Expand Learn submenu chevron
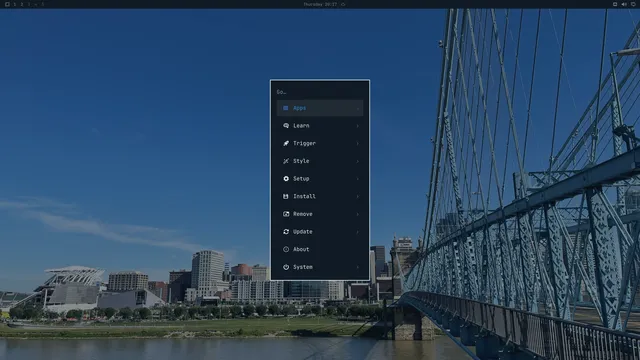Screen dimensions: 640x360 (358, 126)
